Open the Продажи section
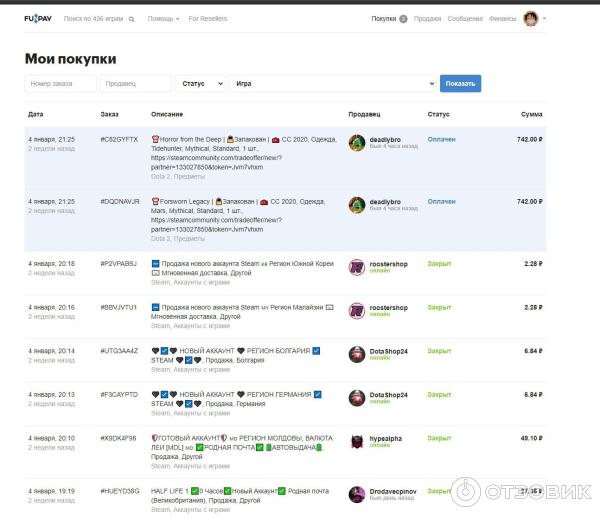Viewport: 600px width, 517px height. point(427,18)
